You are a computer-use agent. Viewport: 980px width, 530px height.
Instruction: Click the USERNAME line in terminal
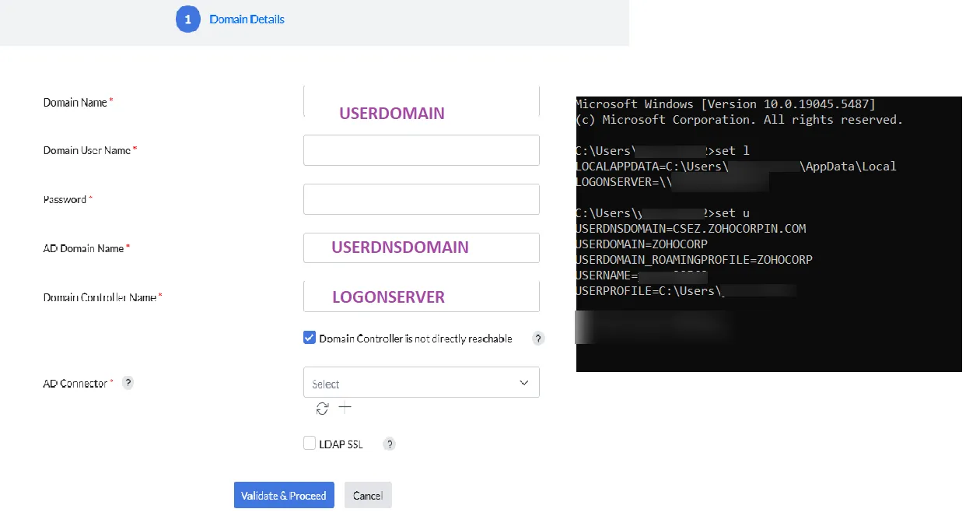pos(641,276)
